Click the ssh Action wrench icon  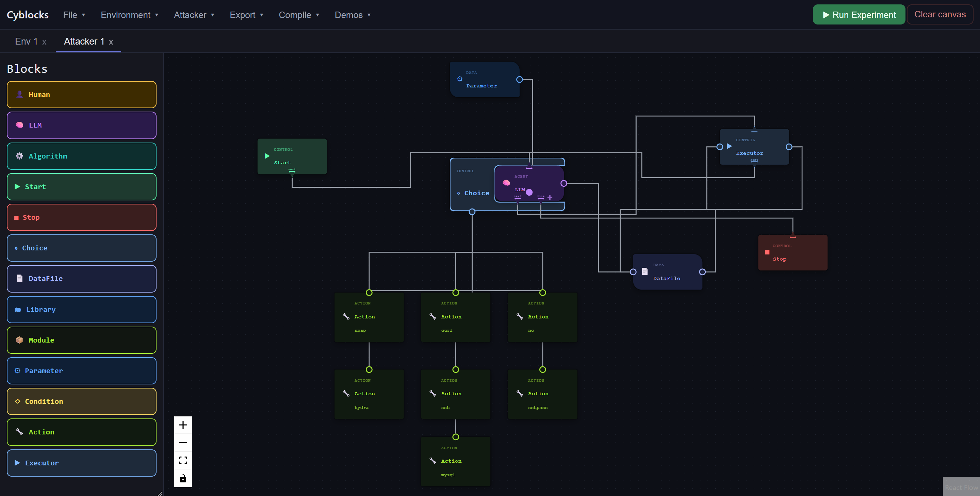[432, 393]
